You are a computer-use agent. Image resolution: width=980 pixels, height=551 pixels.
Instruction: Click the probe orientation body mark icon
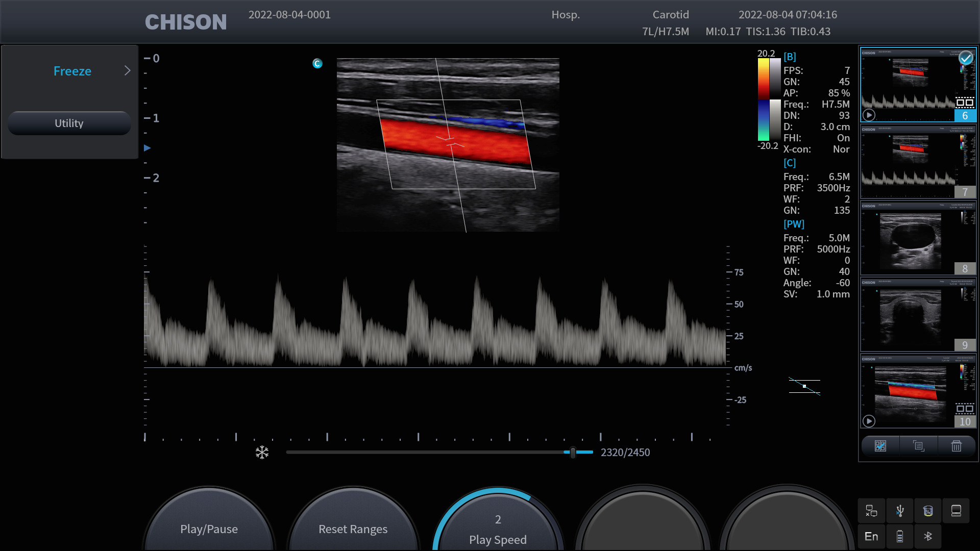coord(804,386)
